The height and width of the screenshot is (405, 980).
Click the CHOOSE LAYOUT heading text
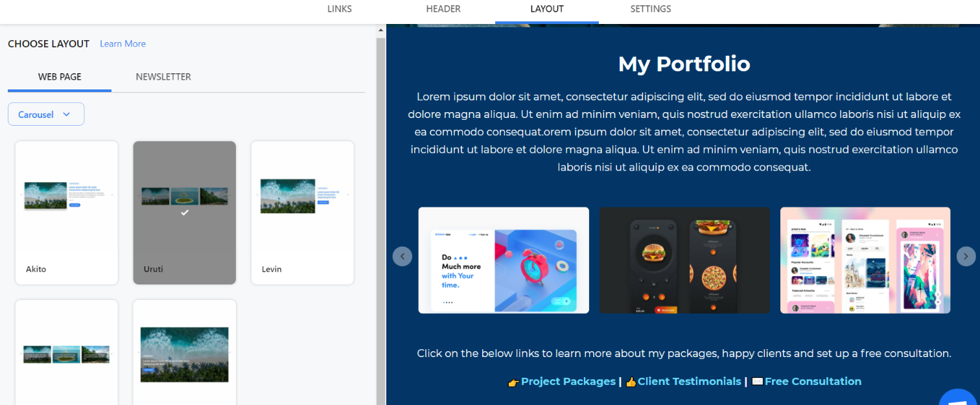(x=49, y=44)
